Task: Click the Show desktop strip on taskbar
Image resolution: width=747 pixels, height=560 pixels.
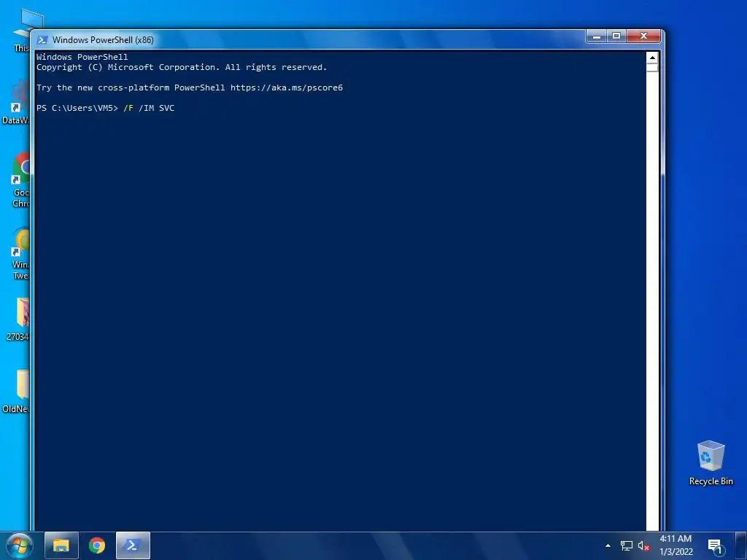Action: click(x=741, y=545)
